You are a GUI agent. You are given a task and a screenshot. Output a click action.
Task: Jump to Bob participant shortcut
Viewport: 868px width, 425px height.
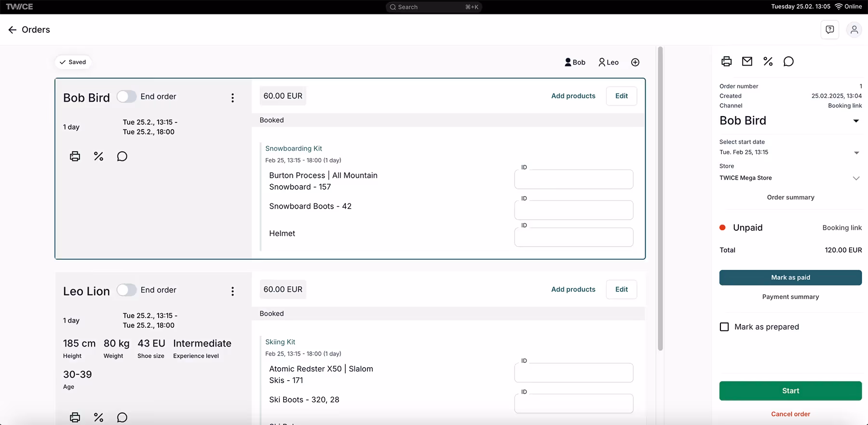click(x=575, y=62)
